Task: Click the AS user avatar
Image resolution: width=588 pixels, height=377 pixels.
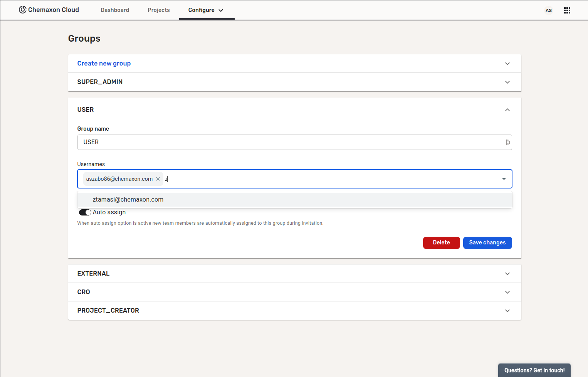Action: pyautogui.click(x=548, y=10)
